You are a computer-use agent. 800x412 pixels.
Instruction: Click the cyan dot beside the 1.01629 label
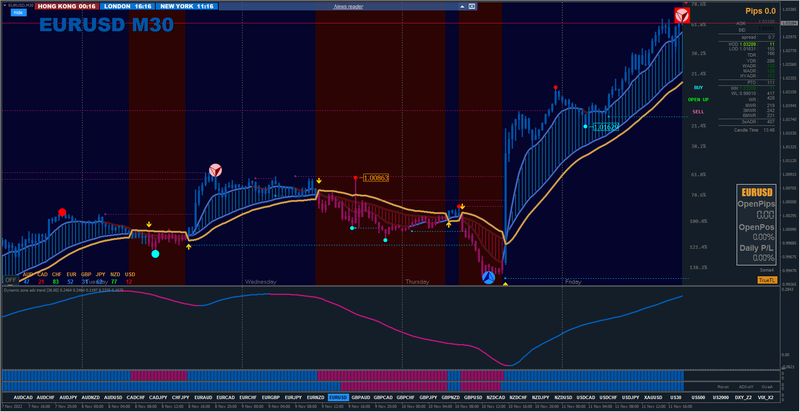585,126
